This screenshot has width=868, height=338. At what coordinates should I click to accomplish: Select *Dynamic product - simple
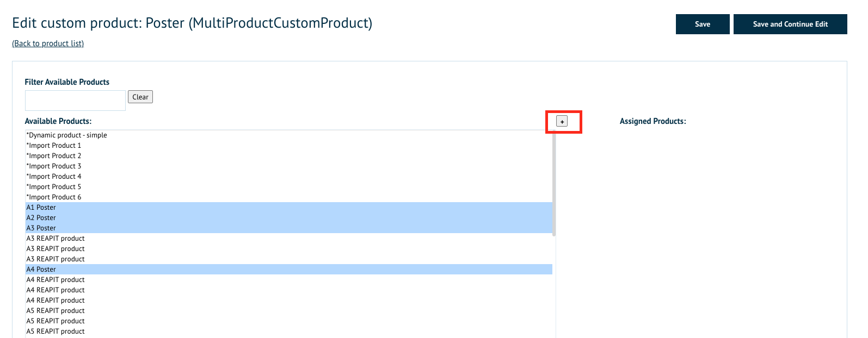point(67,135)
